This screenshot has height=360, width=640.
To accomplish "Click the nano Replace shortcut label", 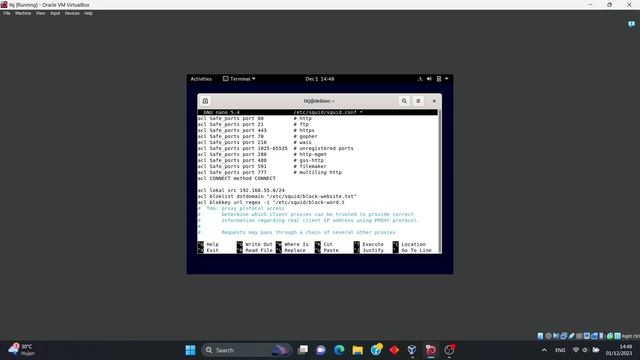I will coord(295,250).
